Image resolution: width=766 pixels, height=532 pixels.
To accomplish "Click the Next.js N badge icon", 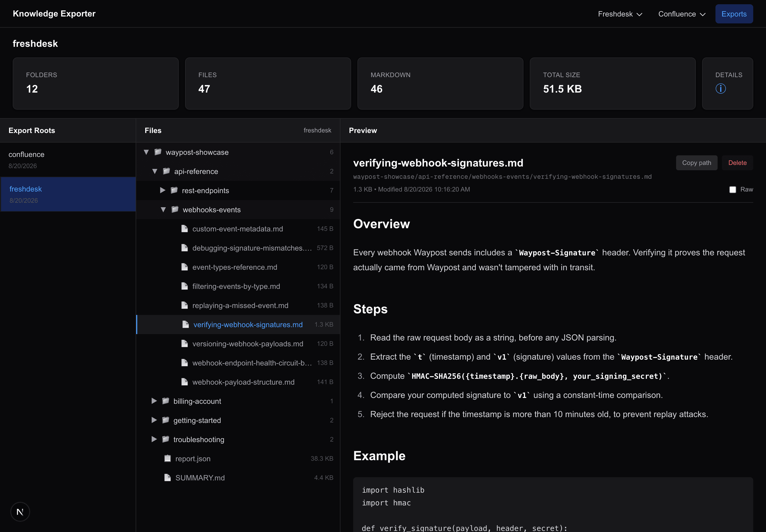I will 20,512.
